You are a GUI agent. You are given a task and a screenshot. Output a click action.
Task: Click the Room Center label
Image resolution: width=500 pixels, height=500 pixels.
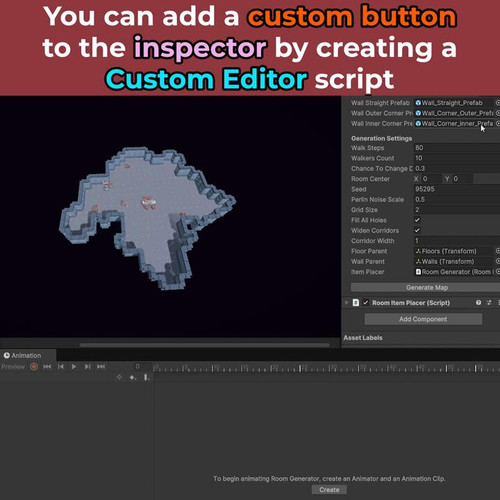tap(370, 179)
